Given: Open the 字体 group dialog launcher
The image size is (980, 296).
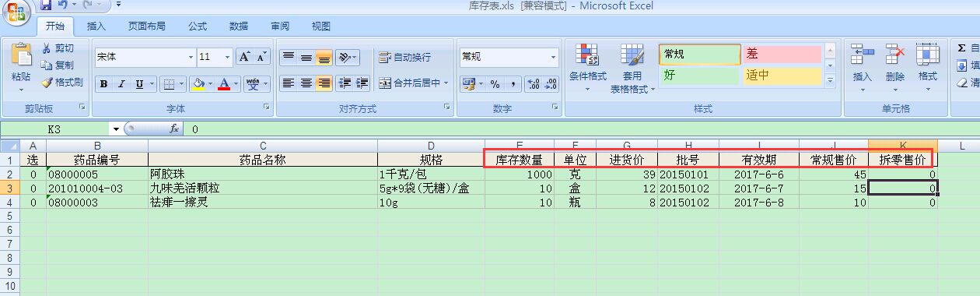Looking at the screenshot, I should click(x=266, y=106).
